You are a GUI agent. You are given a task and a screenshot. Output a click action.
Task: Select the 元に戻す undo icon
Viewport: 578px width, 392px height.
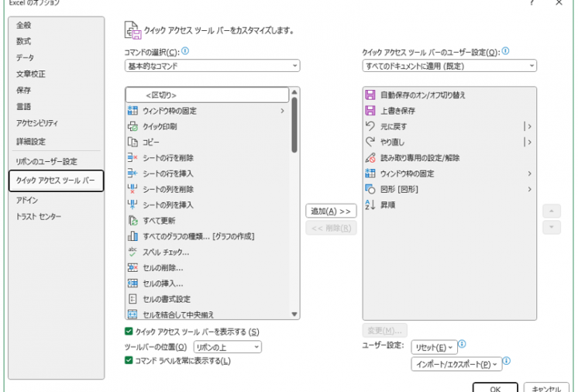(370, 126)
